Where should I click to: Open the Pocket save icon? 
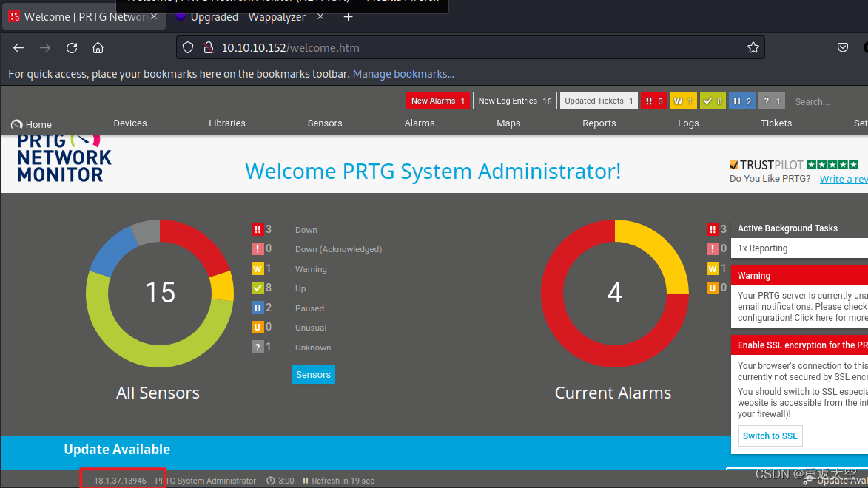pyautogui.click(x=843, y=48)
